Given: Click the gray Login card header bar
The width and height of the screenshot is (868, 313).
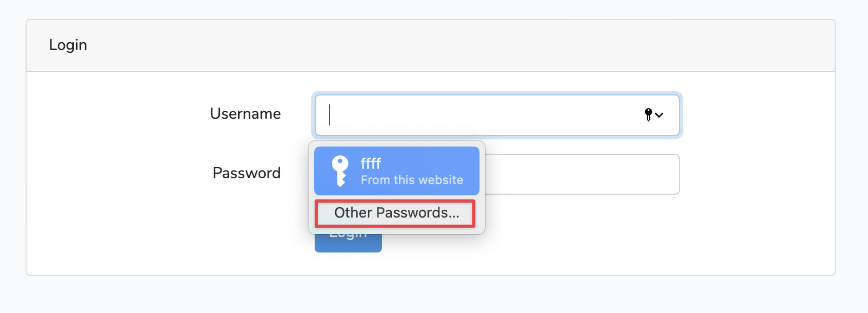Looking at the screenshot, I should pyautogui.click(x=444, y=46).
